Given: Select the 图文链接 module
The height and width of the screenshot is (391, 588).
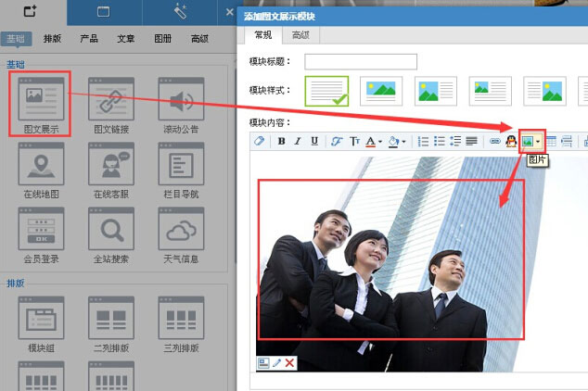Looking at the screenshot, I should tap(111, 106).
